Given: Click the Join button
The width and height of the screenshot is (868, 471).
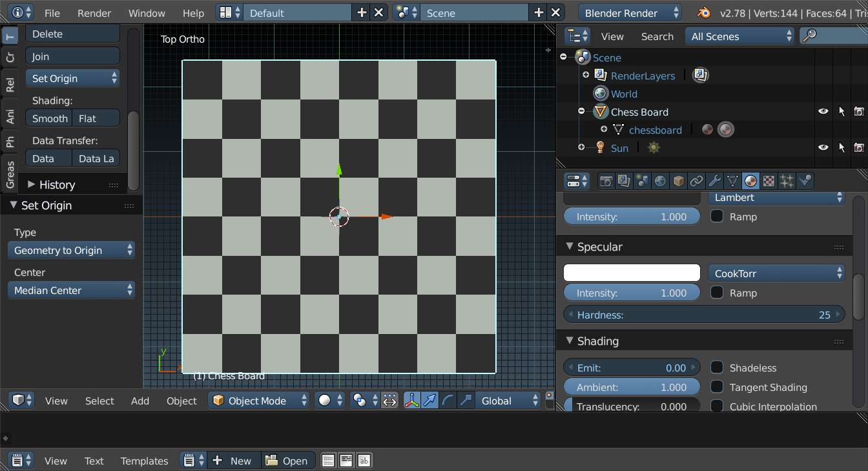Looking at the screenshot, I should tap(73, 56).
